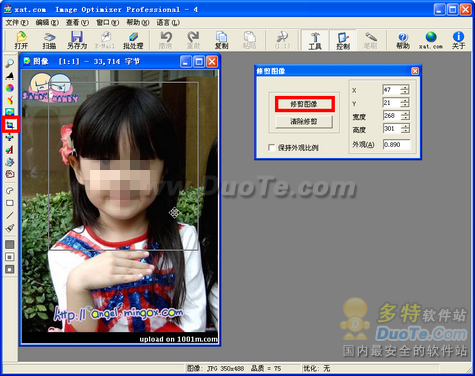Click the E-Mail toolbar icon

105,40
